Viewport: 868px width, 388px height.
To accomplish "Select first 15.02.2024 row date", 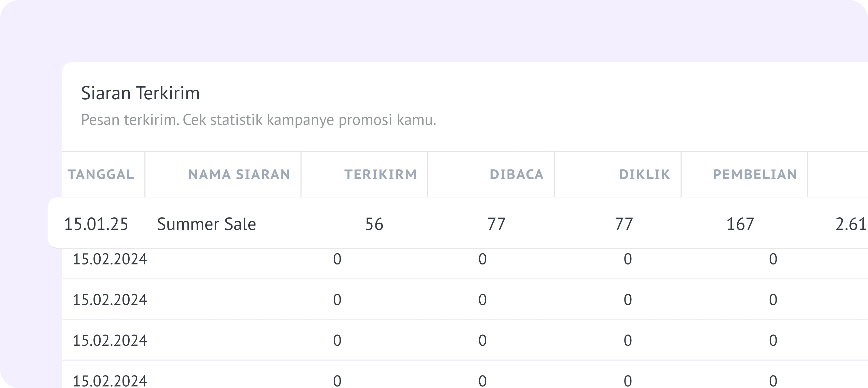I will 110,259.
